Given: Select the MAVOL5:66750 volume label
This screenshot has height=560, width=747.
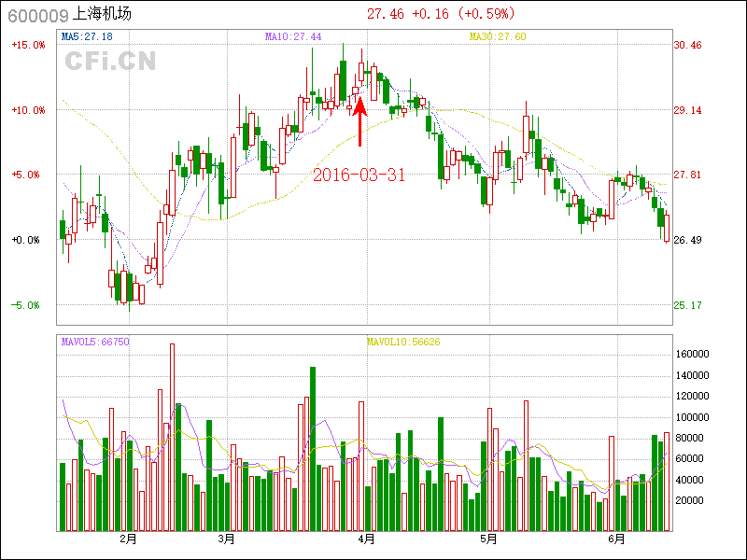Looking at the screenshot, I should (x=95, y=343).
